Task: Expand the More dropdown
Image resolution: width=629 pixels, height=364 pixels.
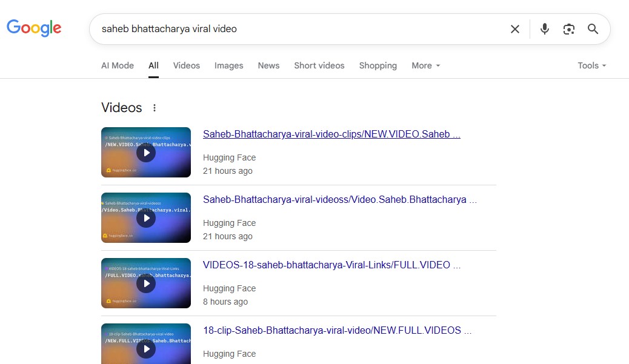Action: click(425, 65)
